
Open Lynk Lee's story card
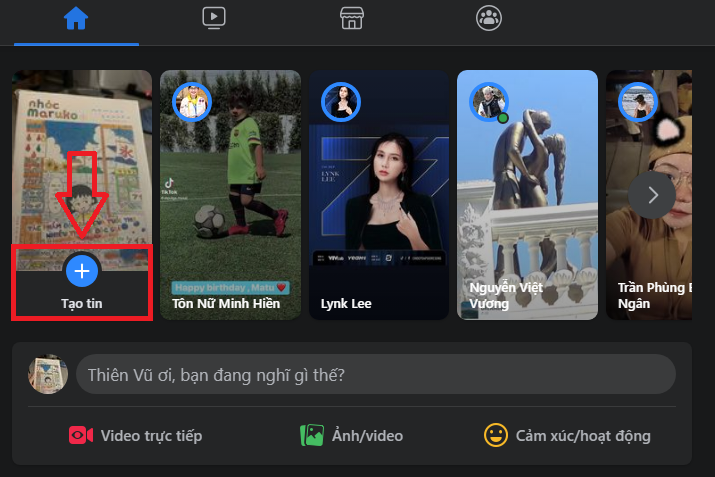pyautogui.click(x=379, y=195)
